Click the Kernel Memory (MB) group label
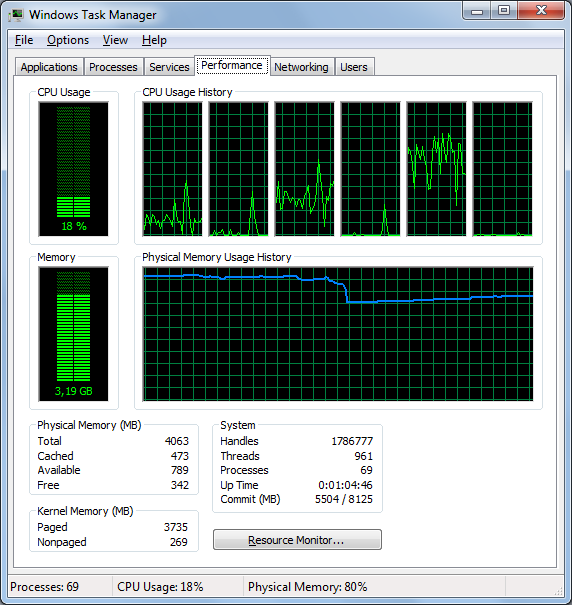572x605 pixels. pos(85,511)
